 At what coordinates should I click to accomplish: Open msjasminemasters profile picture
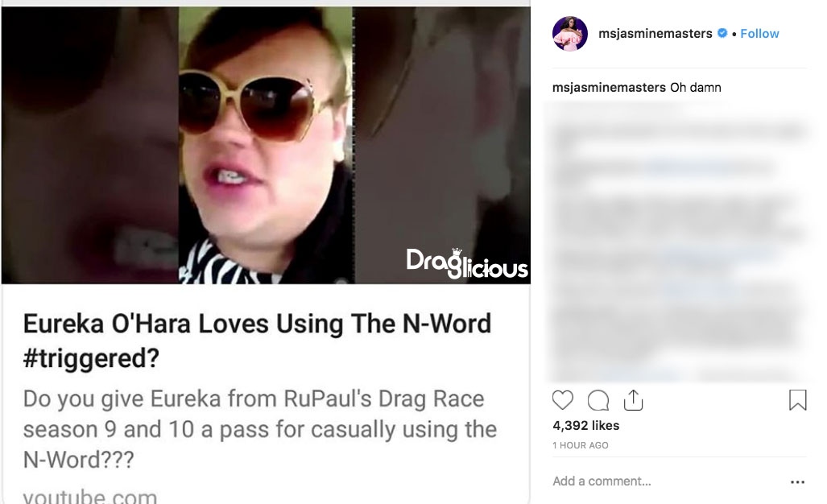[x=569, y=34]
